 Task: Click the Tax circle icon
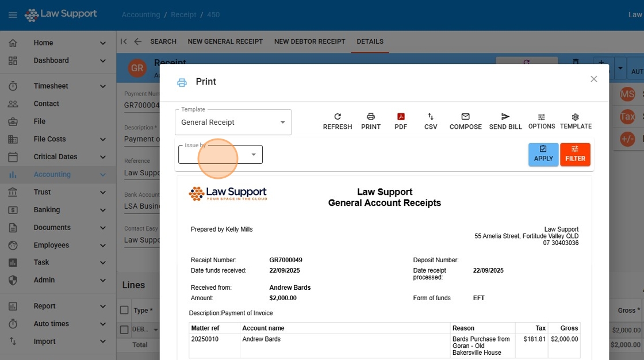point(627,117)
